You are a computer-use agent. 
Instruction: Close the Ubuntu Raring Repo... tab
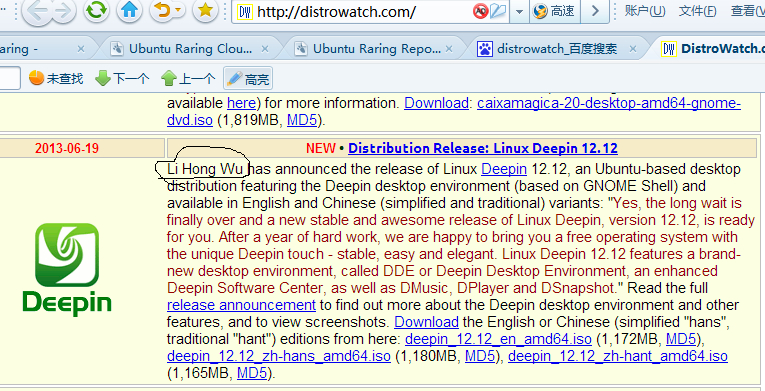(449, 49)
